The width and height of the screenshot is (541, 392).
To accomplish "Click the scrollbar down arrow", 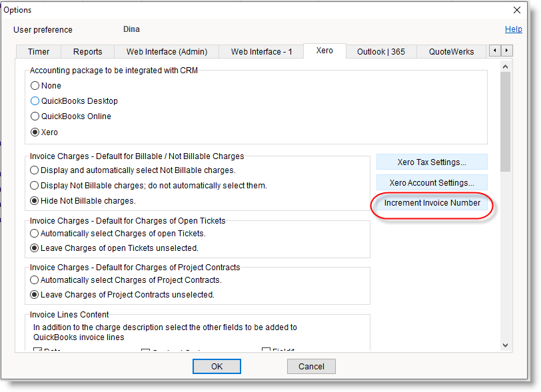I will (505, 345).
